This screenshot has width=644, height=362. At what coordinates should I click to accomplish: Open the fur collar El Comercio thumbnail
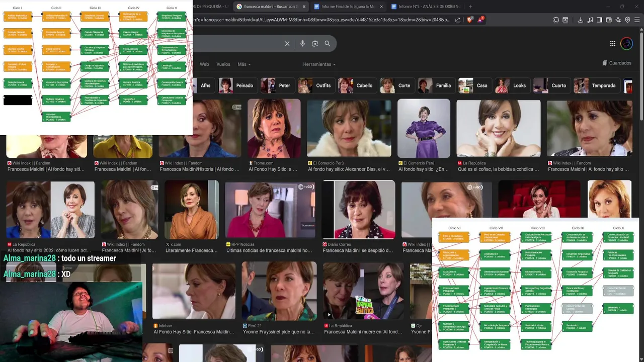pos(349,128)
